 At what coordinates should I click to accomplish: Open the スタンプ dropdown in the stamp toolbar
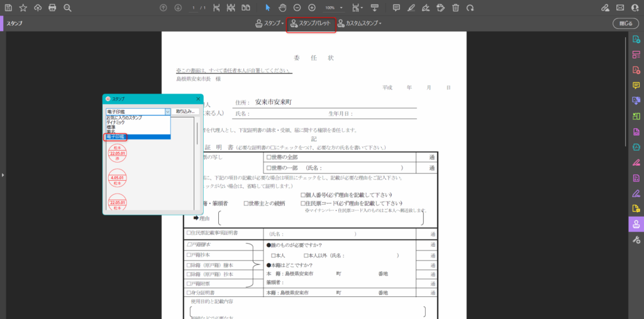(x=269, y=23)
